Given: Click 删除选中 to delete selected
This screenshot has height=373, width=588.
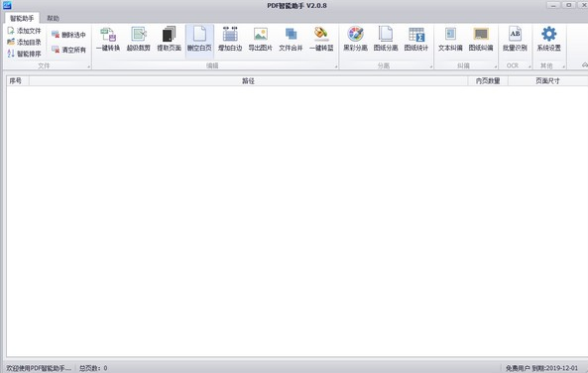Looking at the screenshot, I should click(x=68, y=35).
